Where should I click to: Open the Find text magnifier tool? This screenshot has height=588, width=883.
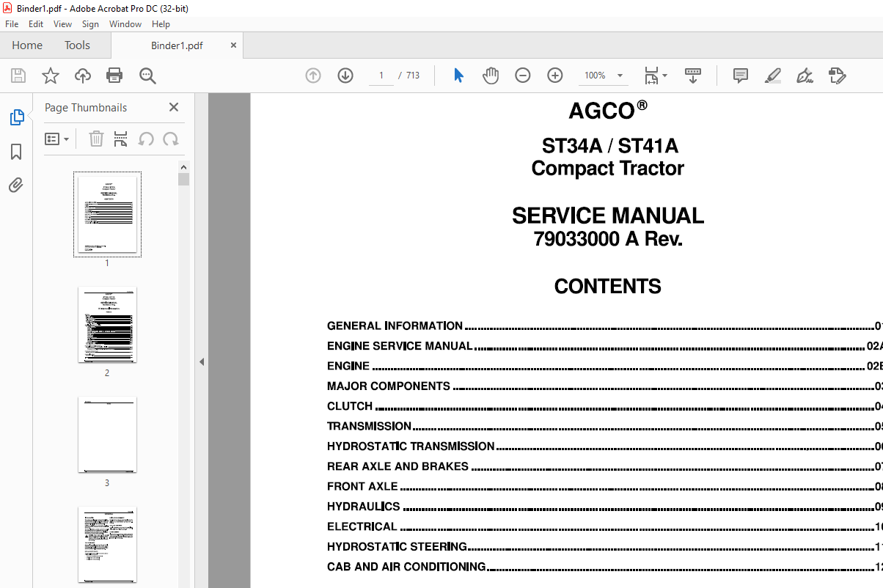(147, 76)
